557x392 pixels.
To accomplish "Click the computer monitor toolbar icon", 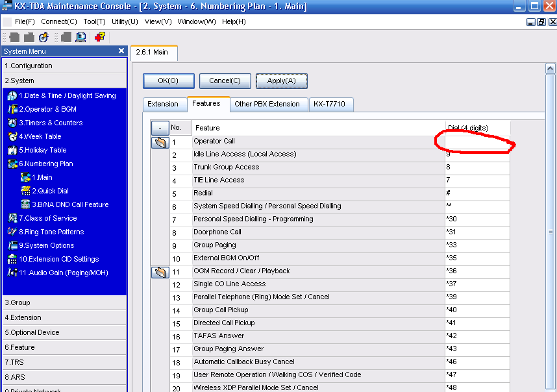I will click(x=80, y=37).
